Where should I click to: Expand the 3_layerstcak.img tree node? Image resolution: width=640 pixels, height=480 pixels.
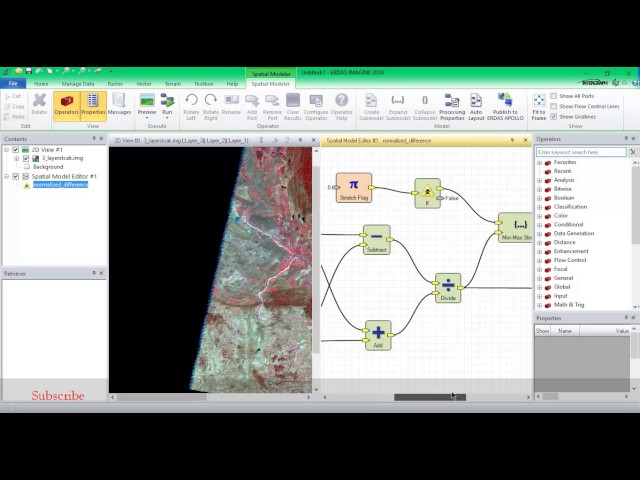coord(17,158)
